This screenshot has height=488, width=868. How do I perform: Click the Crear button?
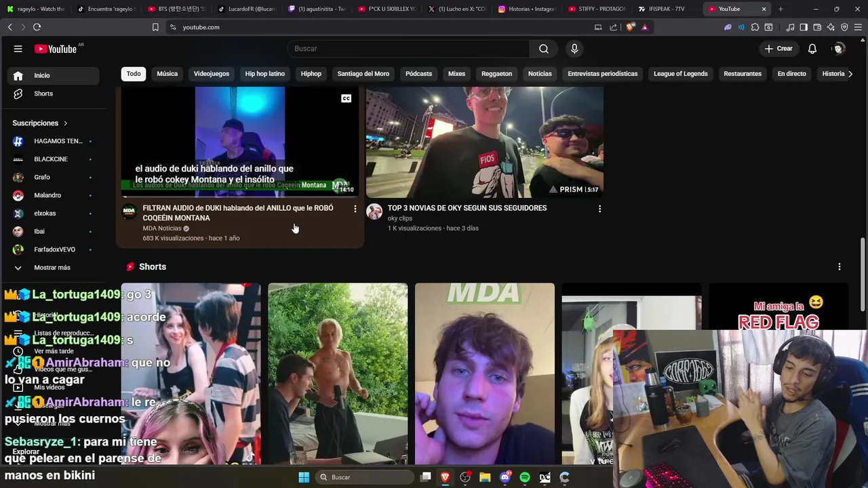point(778,49)
